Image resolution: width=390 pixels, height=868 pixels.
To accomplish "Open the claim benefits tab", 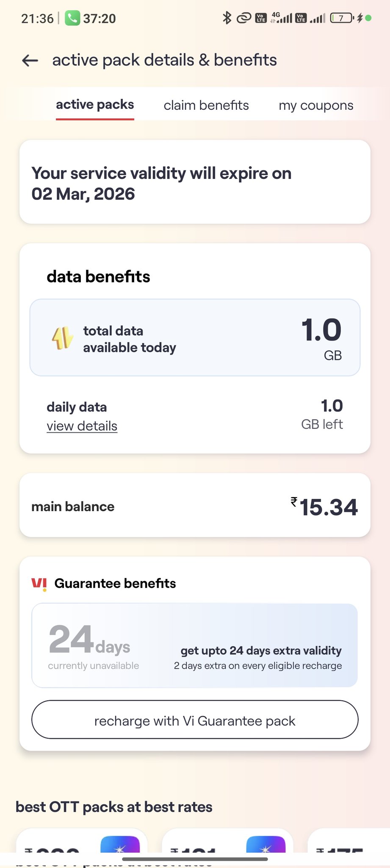I will (x=206, y=105).
